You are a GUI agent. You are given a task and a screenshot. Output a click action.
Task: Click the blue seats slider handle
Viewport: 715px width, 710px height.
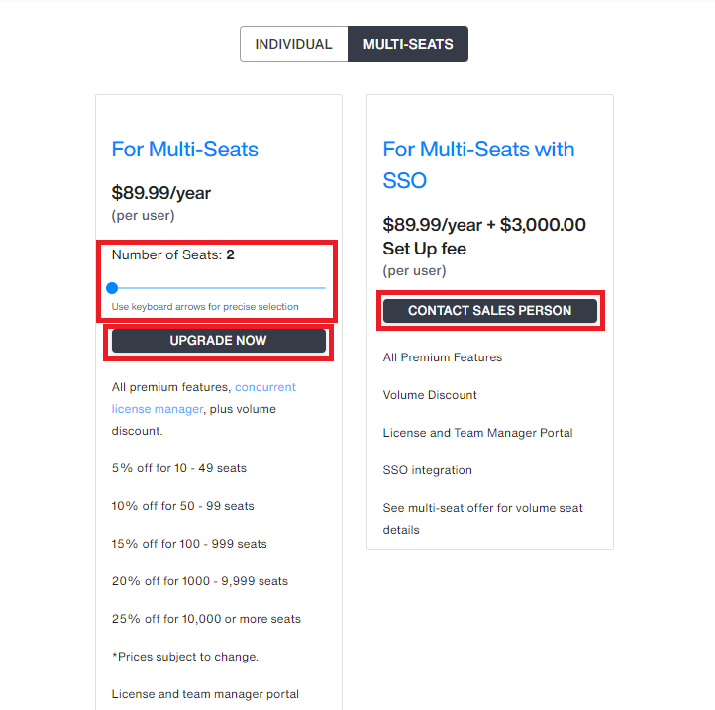pyautogui.click(x=112, y=288)
